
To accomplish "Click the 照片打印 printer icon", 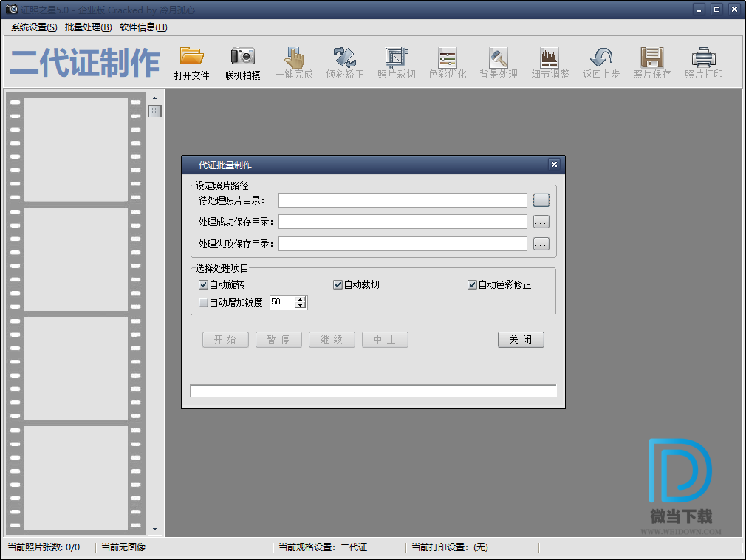I will coord(704,57).
